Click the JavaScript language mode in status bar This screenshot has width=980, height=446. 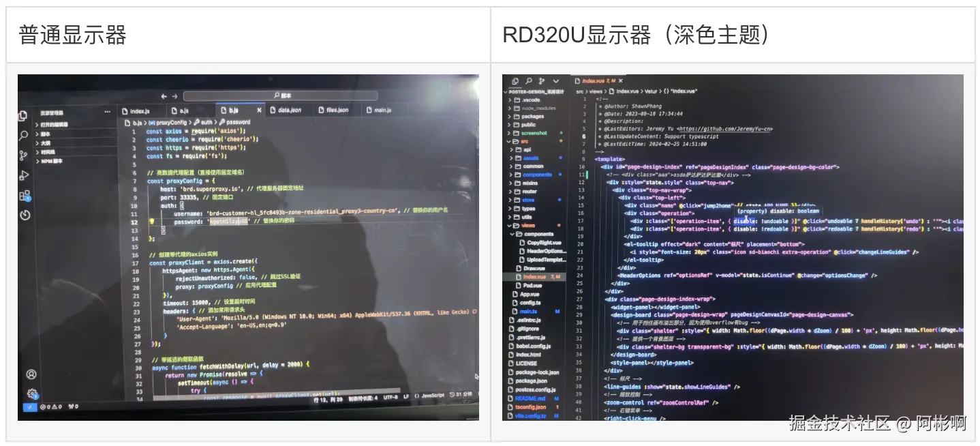[x=432, y=395]
